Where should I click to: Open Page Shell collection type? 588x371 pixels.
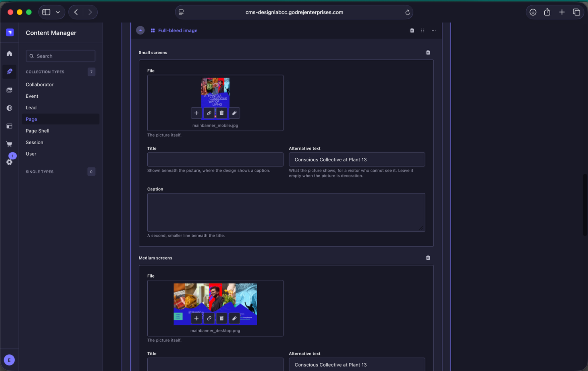coord(38,131)
